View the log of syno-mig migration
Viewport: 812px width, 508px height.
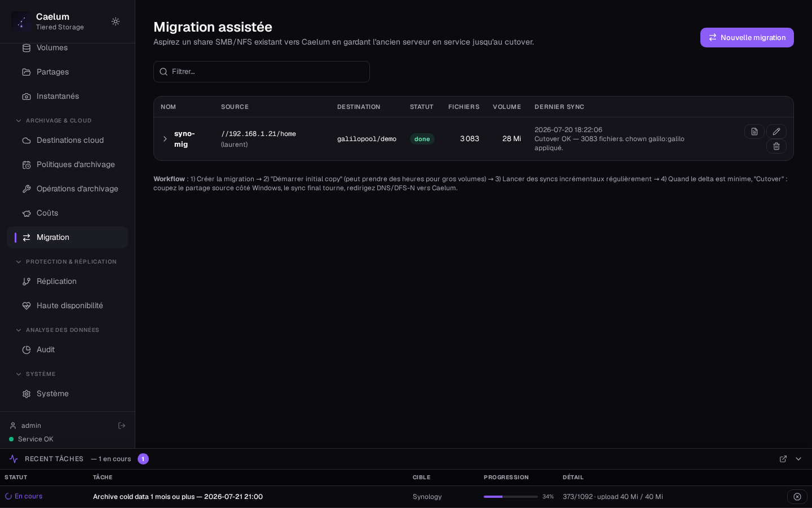tap(754, 132)
